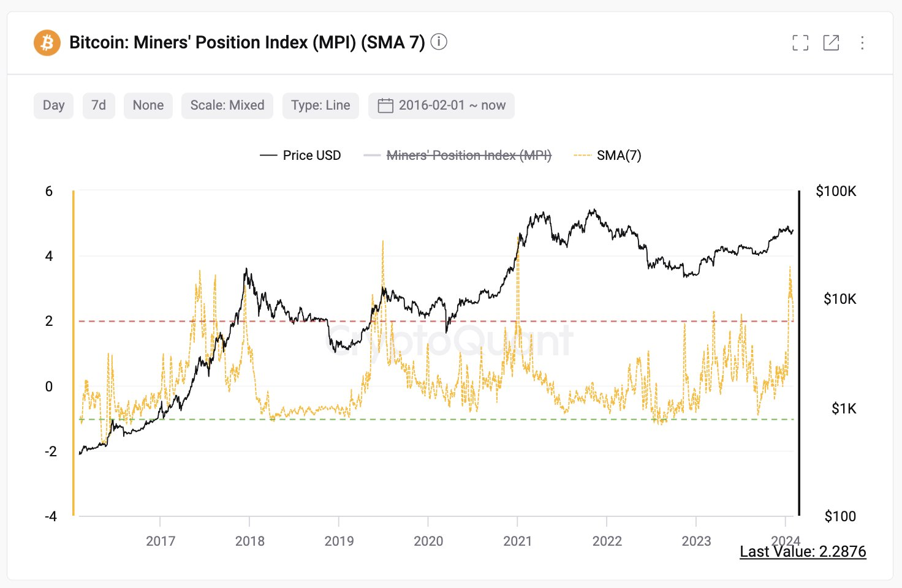Change the Scale: Mixed setting
The image size is (902, 588).
[227, 105]
